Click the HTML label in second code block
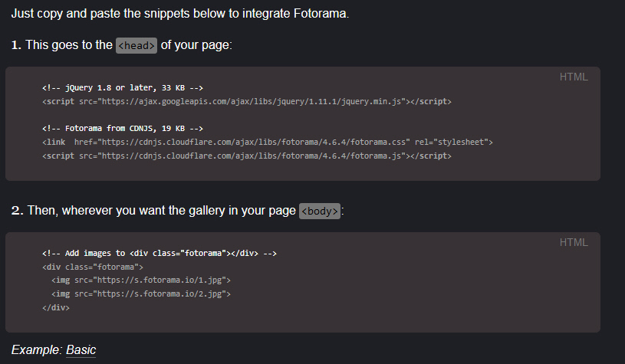The height and width of the screenshot is (364, 625). pos(574,242)
